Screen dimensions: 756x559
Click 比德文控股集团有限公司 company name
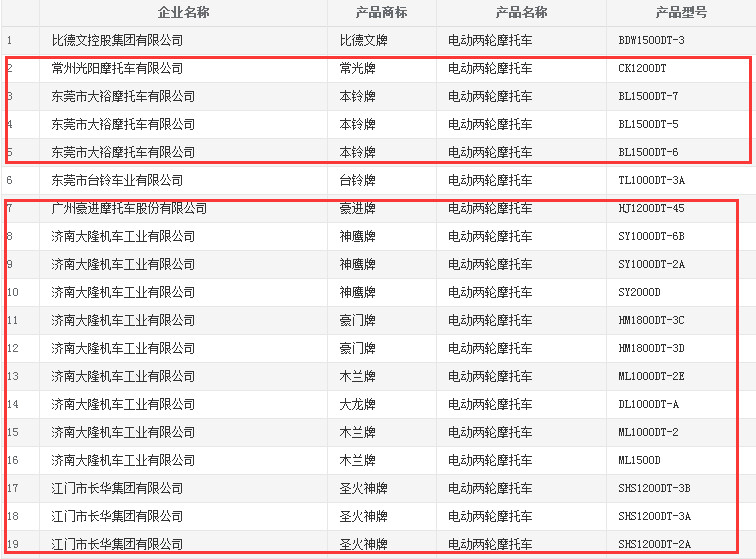click(x=117, y=41)
